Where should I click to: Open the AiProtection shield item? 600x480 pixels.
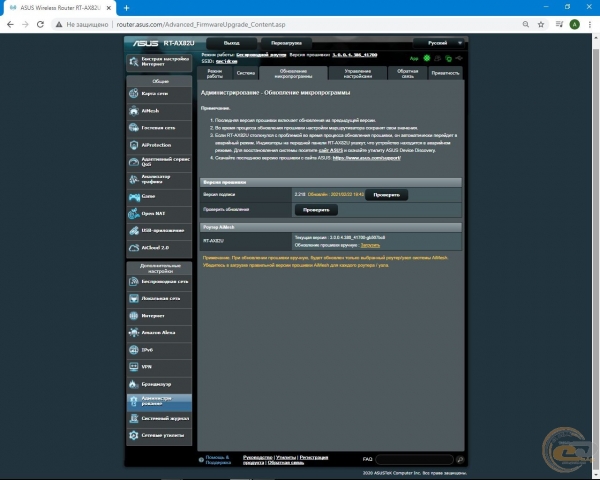(159, 145)
